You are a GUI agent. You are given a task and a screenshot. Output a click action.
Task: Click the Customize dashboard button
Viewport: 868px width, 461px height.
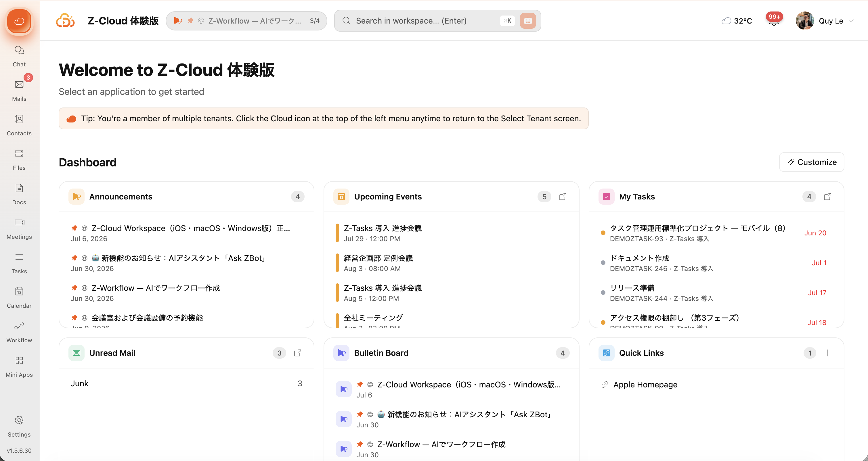coord(811,162)
